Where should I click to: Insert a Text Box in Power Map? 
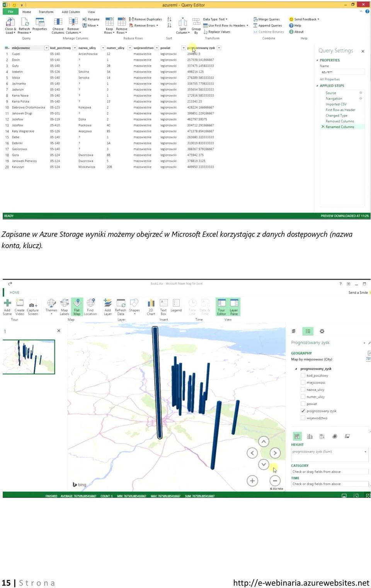tap(163, 307)
